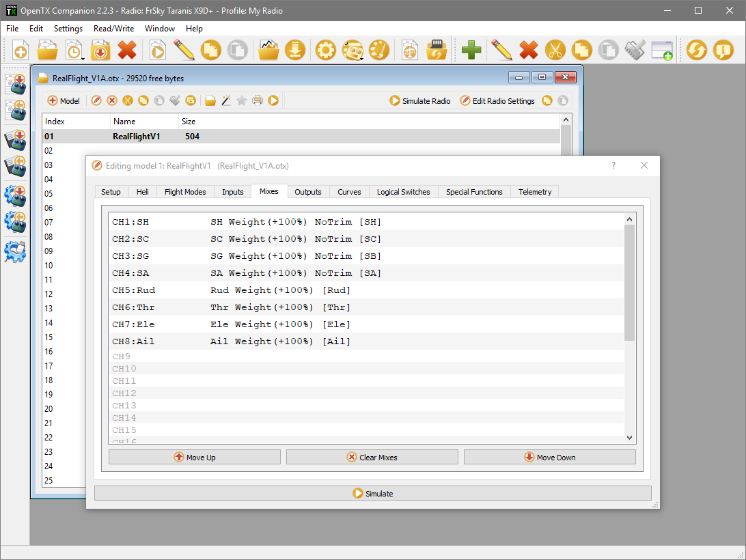Open recent files clock icon
Screen dimensions: 746x560
[74, 50]
